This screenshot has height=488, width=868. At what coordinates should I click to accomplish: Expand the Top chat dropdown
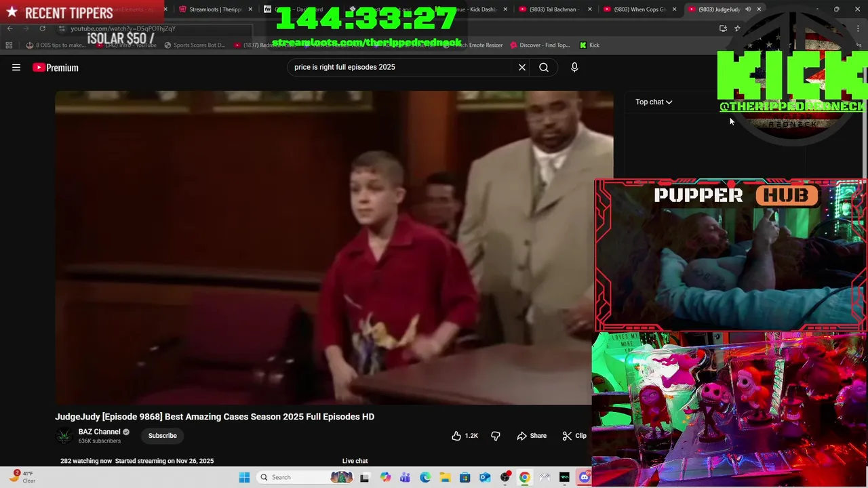654,102
